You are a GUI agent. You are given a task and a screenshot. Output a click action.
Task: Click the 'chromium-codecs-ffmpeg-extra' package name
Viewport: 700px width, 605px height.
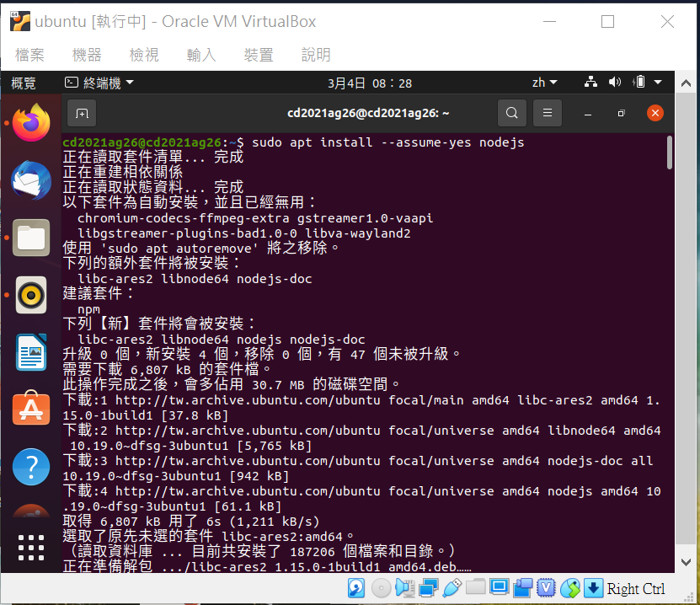(184, 218)
